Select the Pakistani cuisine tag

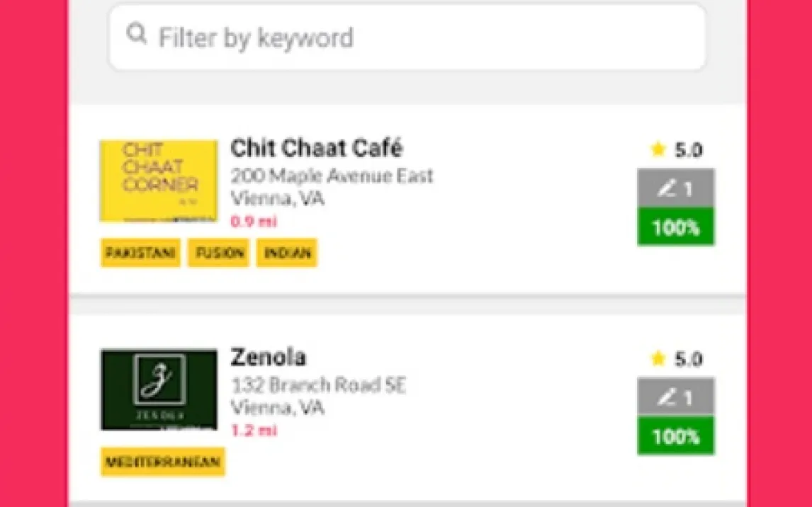(140, 253)
